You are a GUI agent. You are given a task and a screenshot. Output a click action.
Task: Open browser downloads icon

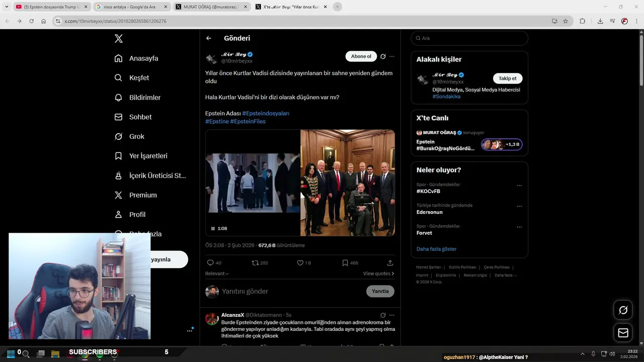600,21
